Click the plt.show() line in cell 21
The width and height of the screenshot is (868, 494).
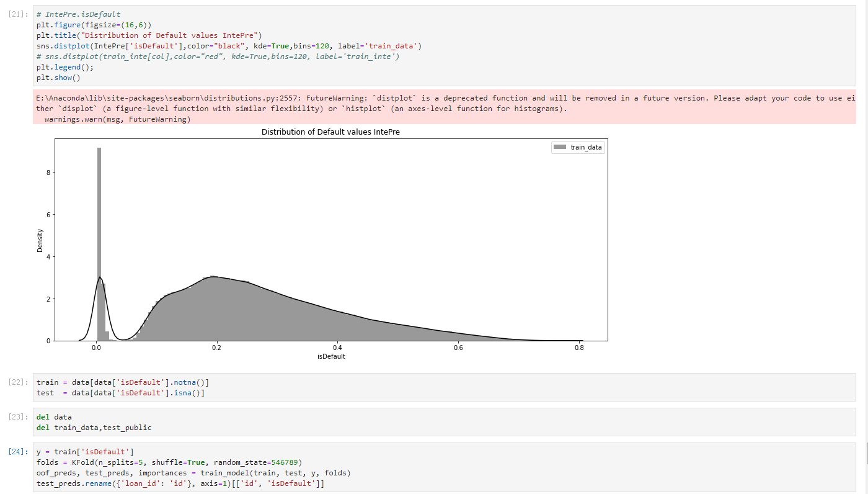[58, 78]
